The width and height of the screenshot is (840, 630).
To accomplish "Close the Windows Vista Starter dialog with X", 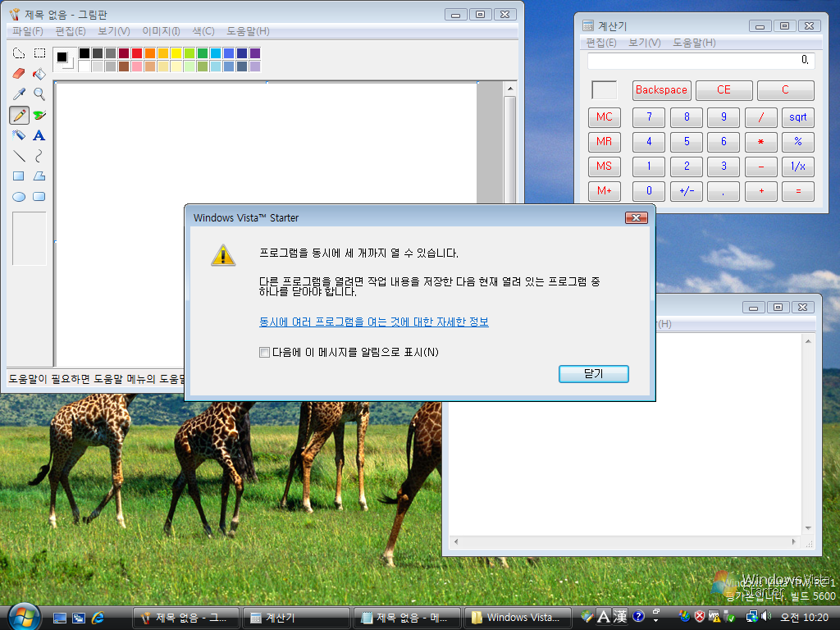I will (637, 217).
